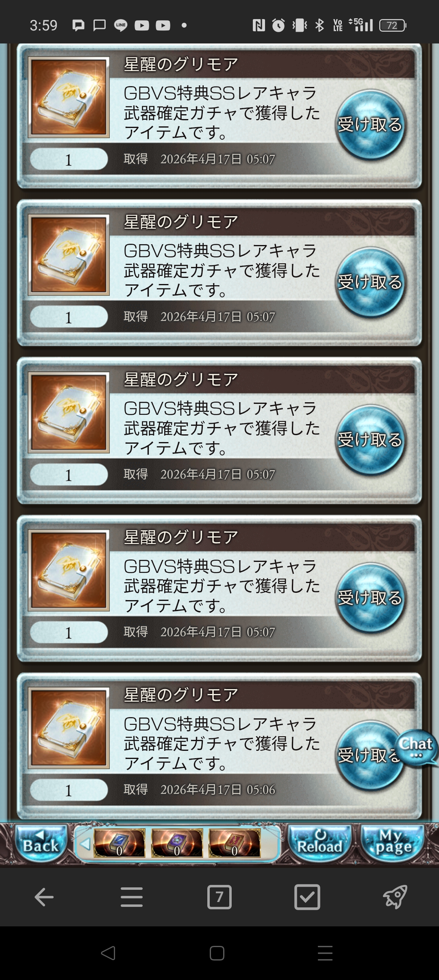The height and width of the screenshot is (980, 439).
Task: Tap the first 星醒のグリモア item thumbnail
Action: coord(69,97)
